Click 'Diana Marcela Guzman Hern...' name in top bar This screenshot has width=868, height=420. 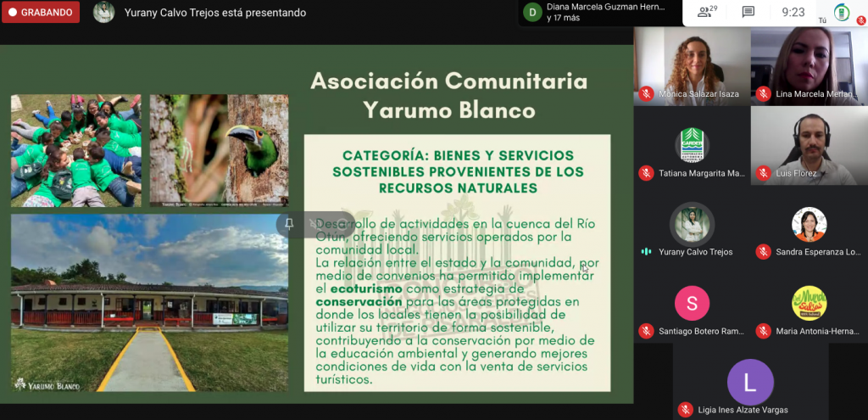click(605, 7)
